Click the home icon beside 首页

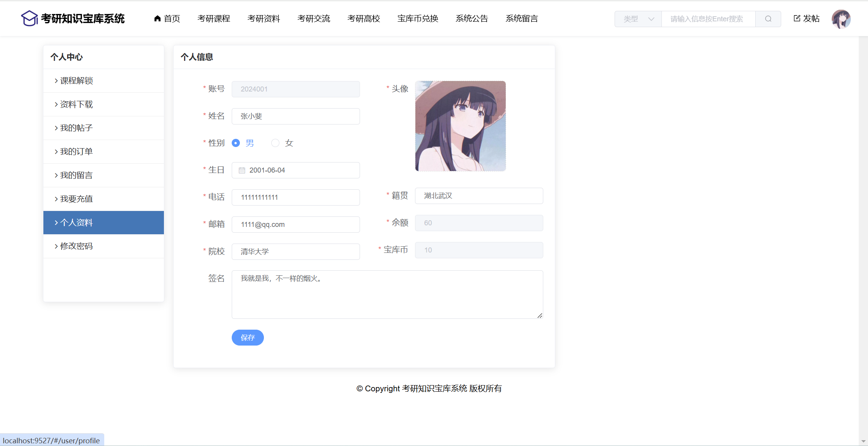pyautogui.click(x=157, y=18)
